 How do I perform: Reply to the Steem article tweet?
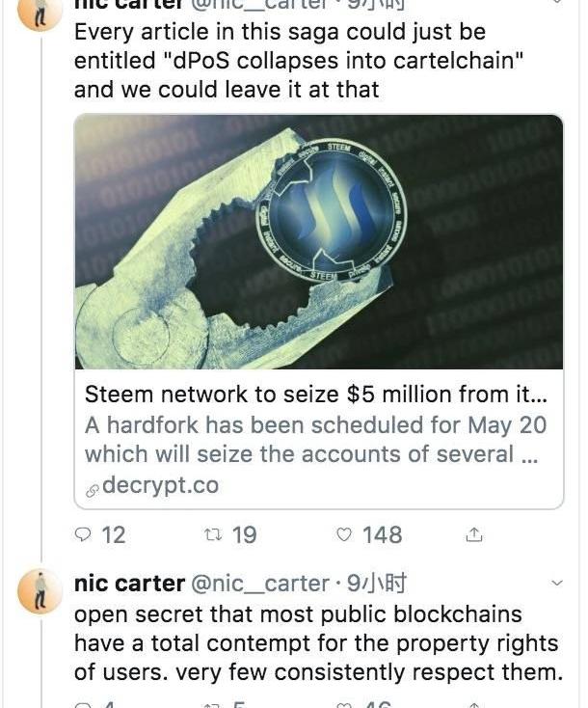pos(86,535)
